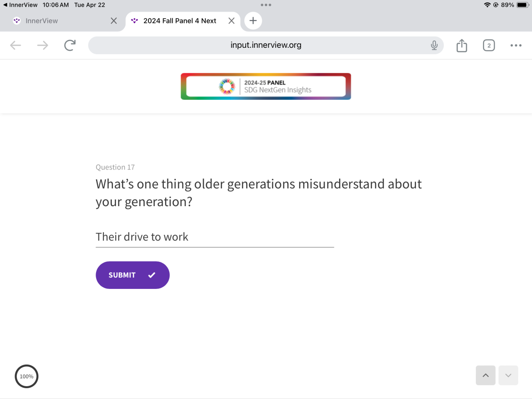This screenshot has height=399, width=532.
Task: Tap the three-dot multitasking control at top
Action: click(x=266, y=5)
